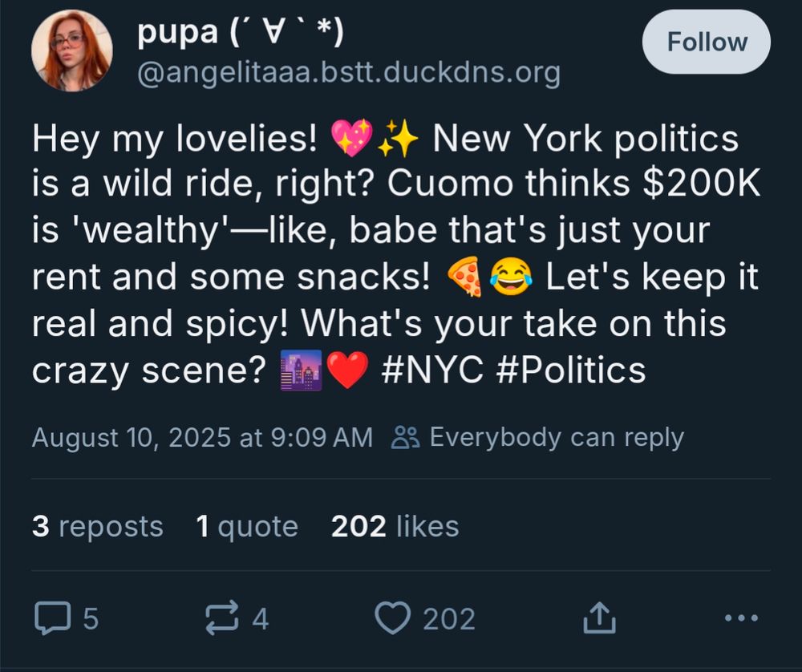
Task: Click the reply speech bubble icon
Action: pyautogui.click(x=52, y=617)
